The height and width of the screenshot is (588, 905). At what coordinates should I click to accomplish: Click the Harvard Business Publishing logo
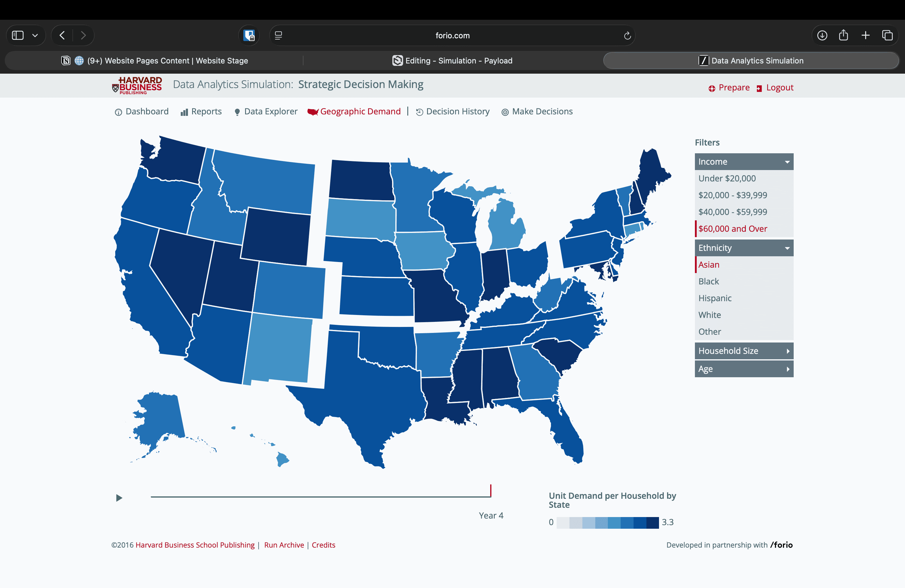(137, 86)
